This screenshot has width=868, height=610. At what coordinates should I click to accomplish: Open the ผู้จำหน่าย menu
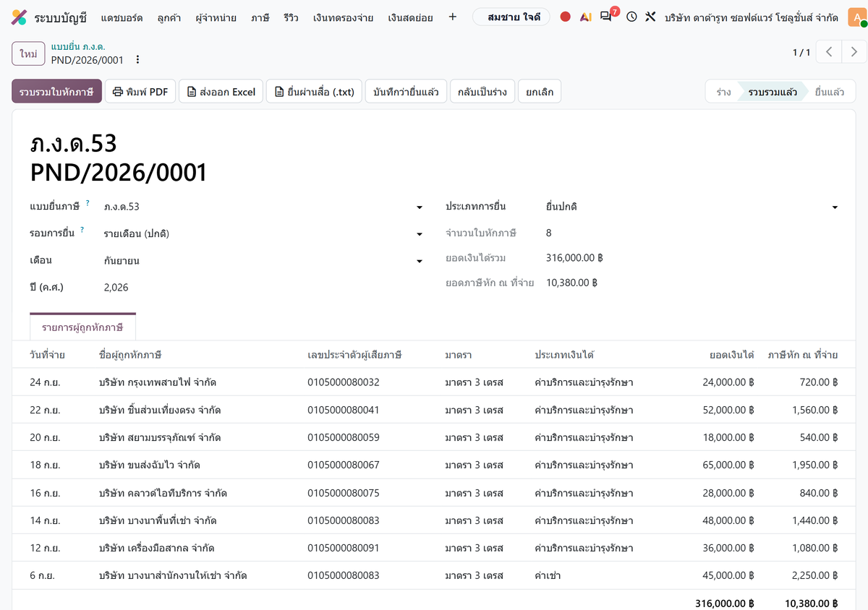tap(216, 17)
